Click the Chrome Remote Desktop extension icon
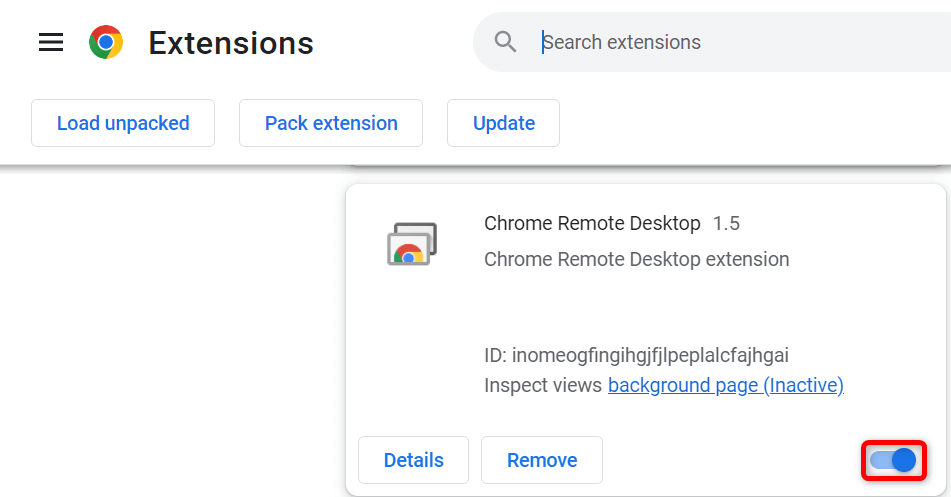 coord(412,244)
